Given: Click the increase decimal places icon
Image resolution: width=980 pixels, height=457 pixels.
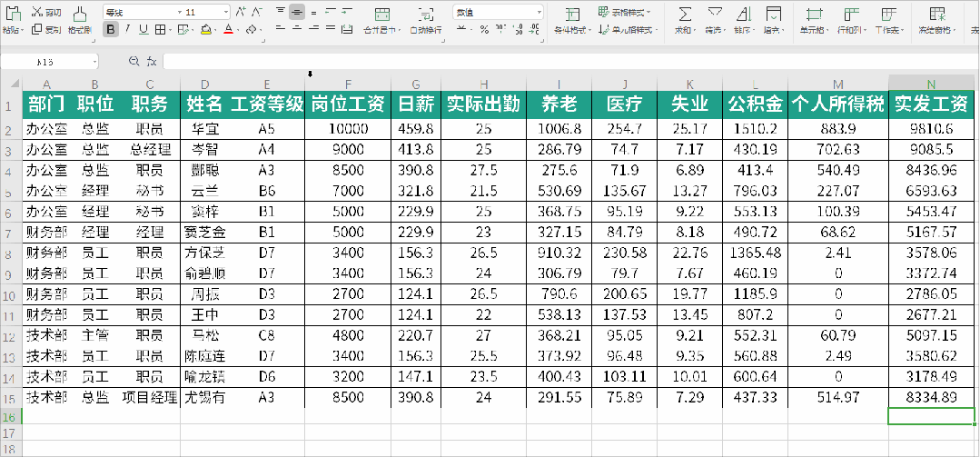Looking at the screenshot, I should point(518,29).
